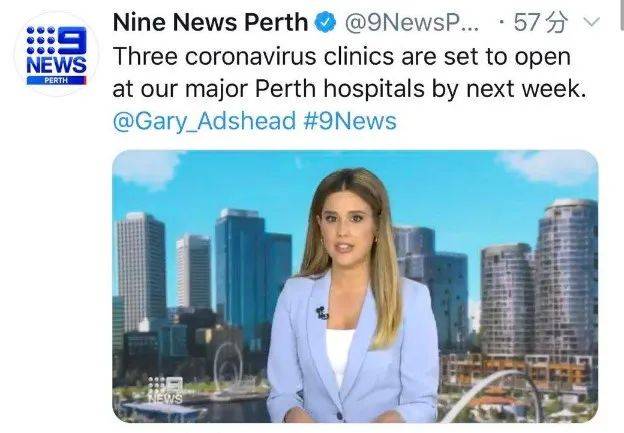Click the blue verified badge
This screenshot has width=624, height=433.
point(326,22)
